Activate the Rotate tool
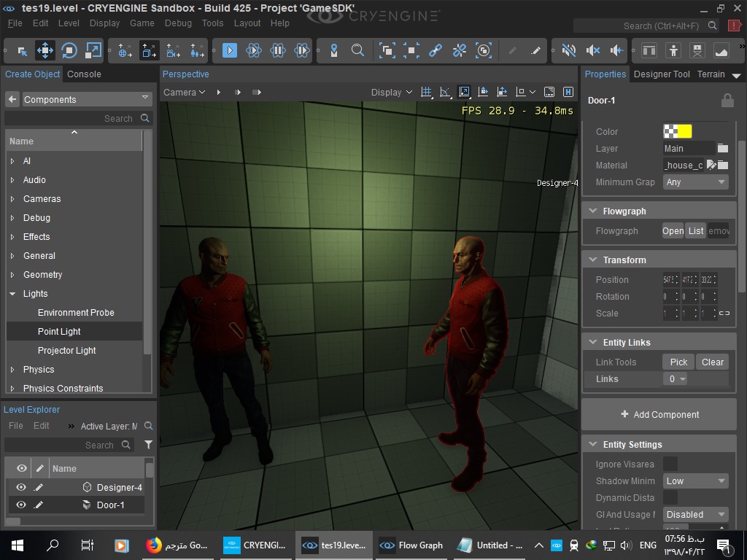Image resolution: width=747 pixels, height=560 pixels. point(69,50)
